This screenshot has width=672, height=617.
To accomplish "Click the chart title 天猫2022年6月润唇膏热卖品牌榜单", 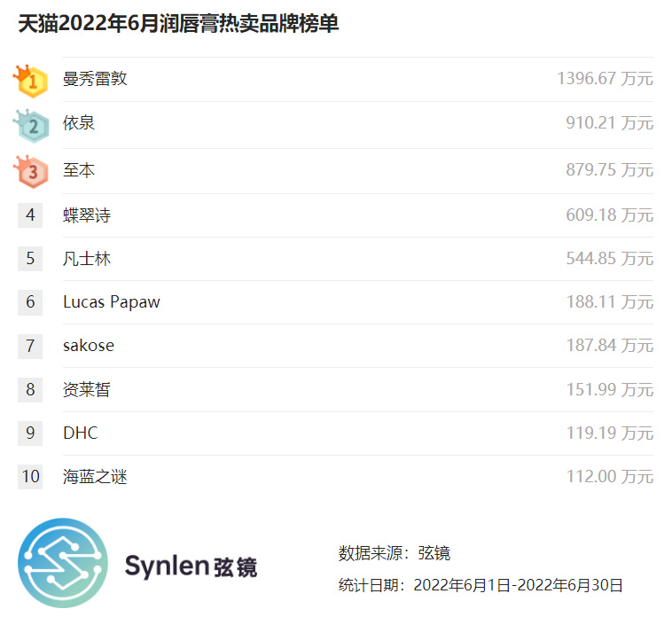I will tap(178, 24).
